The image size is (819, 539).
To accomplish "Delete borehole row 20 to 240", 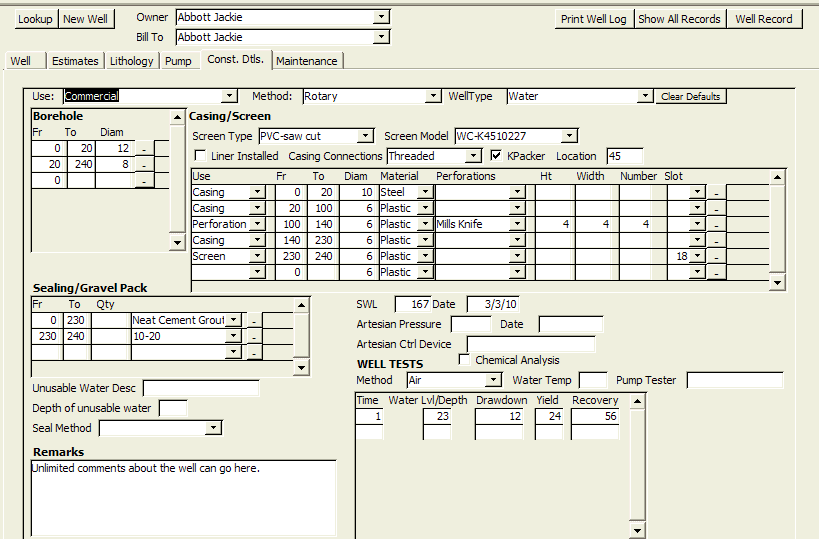I will 144,165.
